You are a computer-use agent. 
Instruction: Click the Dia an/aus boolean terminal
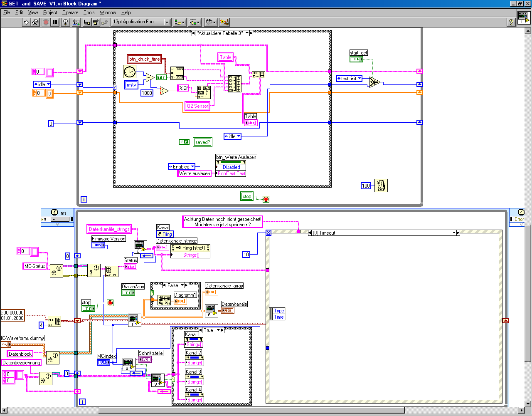click(128, 293)
